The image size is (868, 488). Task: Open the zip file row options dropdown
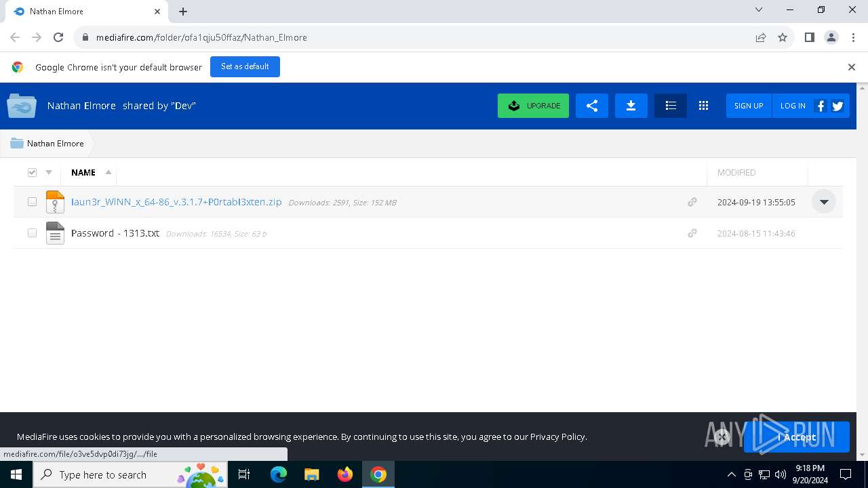coord(824,202)
